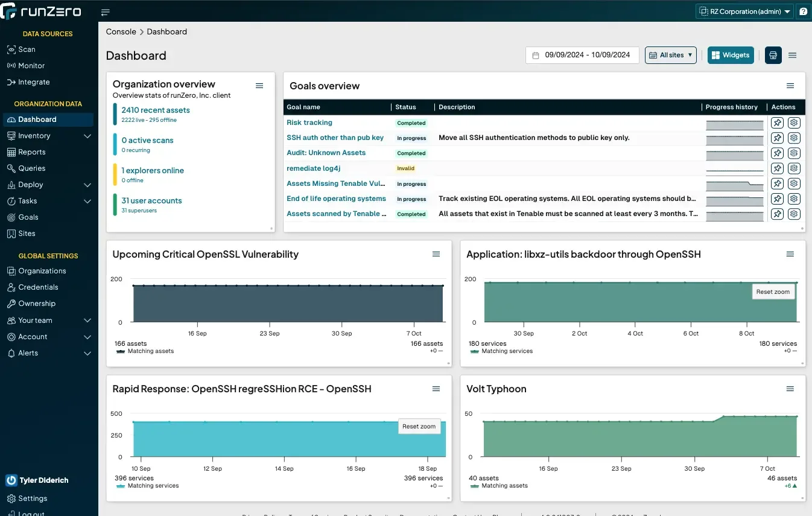Screen dimensions: 812x516
Task: Open the RZ Corporation (admin) organization dropdown
Action: [745, 11]
